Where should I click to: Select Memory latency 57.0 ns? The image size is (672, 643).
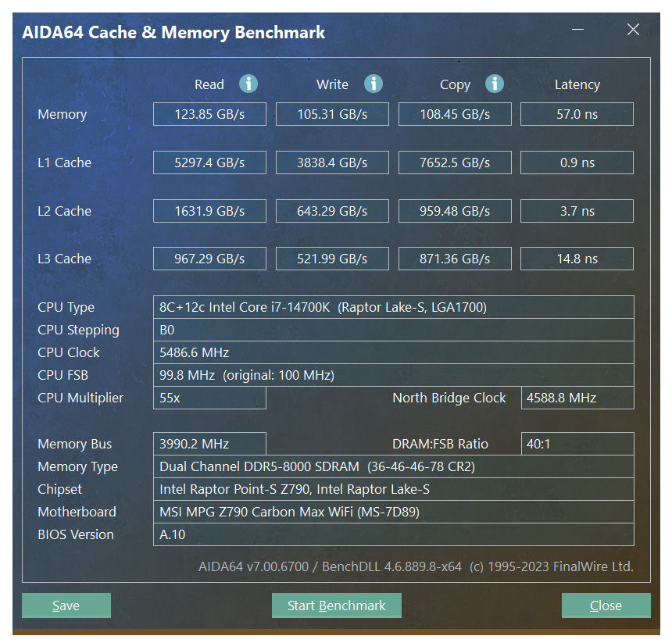click(x=577, y=114)
